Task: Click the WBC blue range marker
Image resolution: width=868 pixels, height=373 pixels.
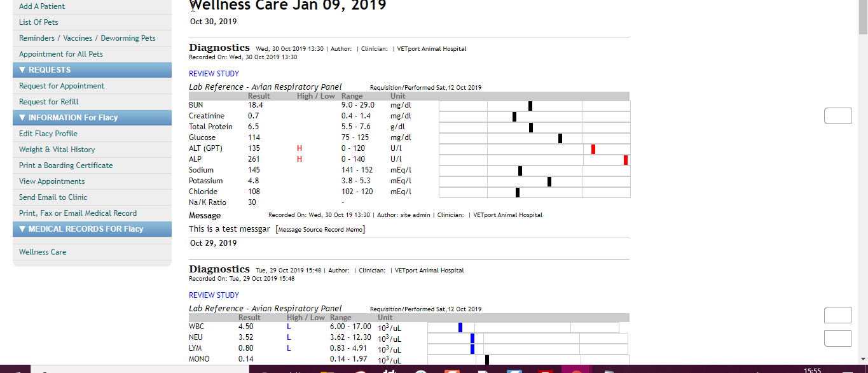Action: pyautogui.click(x=460, y=327)
